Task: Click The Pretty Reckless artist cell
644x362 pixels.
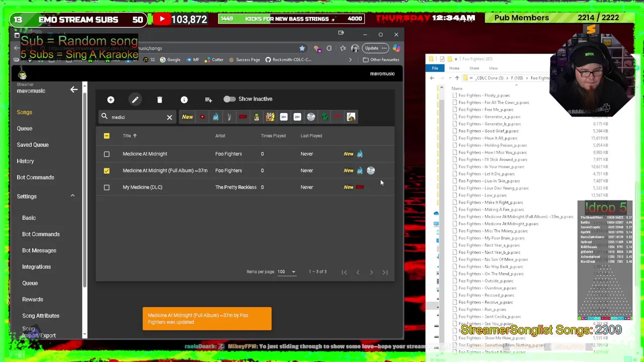Action: pyautogui.click(x=236, y=187)
